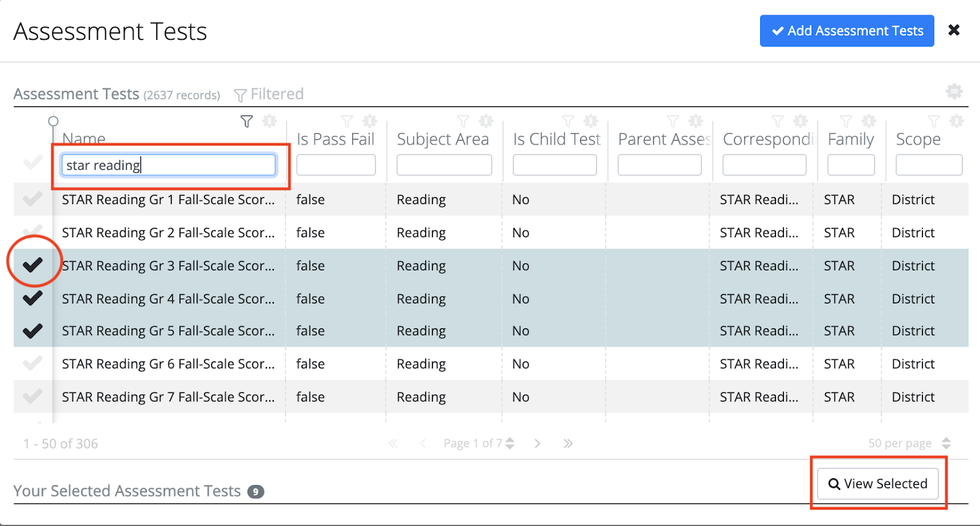Click the Scope column header
Screen dimensions: 980x526
[x=918, y=140]
